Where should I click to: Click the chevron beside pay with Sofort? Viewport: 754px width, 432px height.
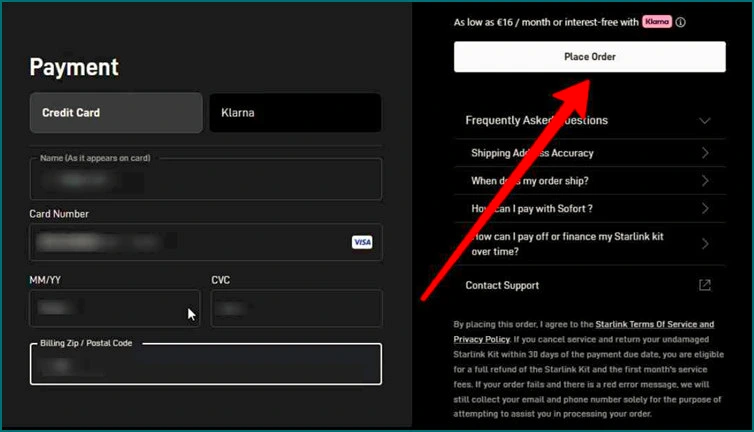(x=705, y=209)
